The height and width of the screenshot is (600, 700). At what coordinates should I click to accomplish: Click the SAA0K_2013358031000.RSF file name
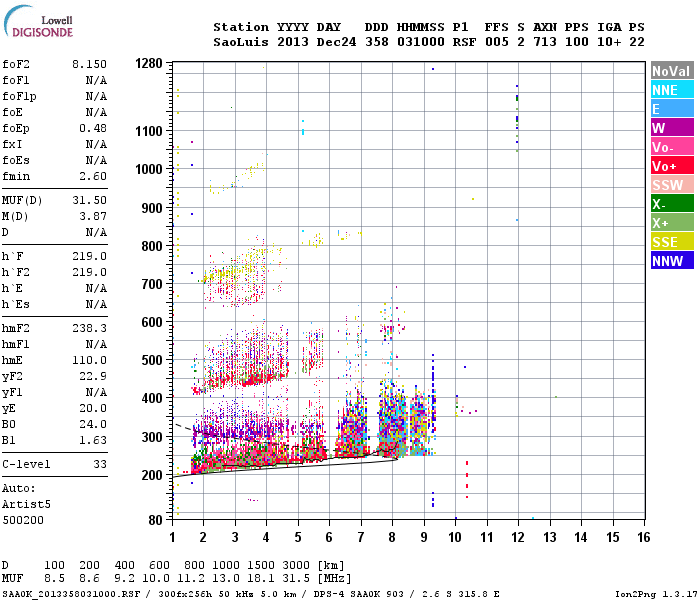coord(71,594)
